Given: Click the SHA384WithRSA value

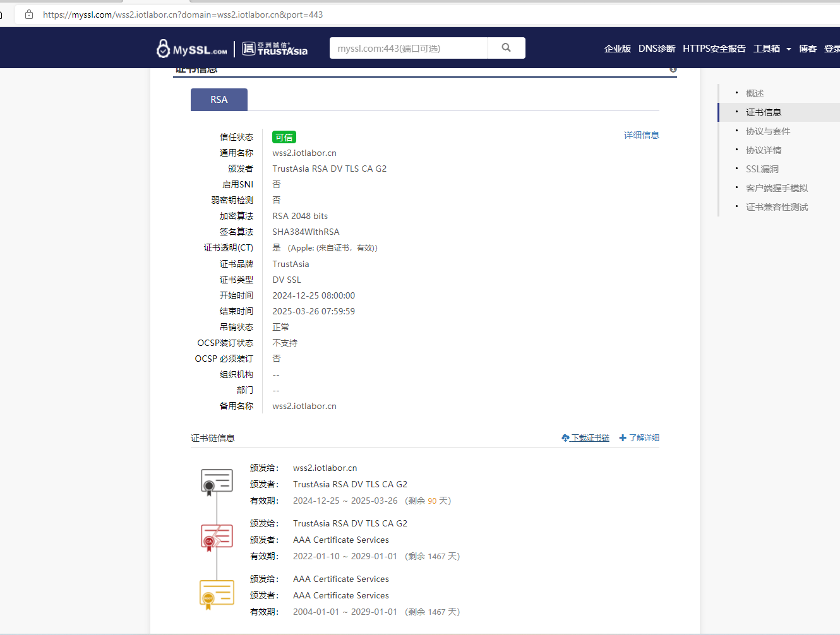Looking at the screenshot, I should [306, 232].
